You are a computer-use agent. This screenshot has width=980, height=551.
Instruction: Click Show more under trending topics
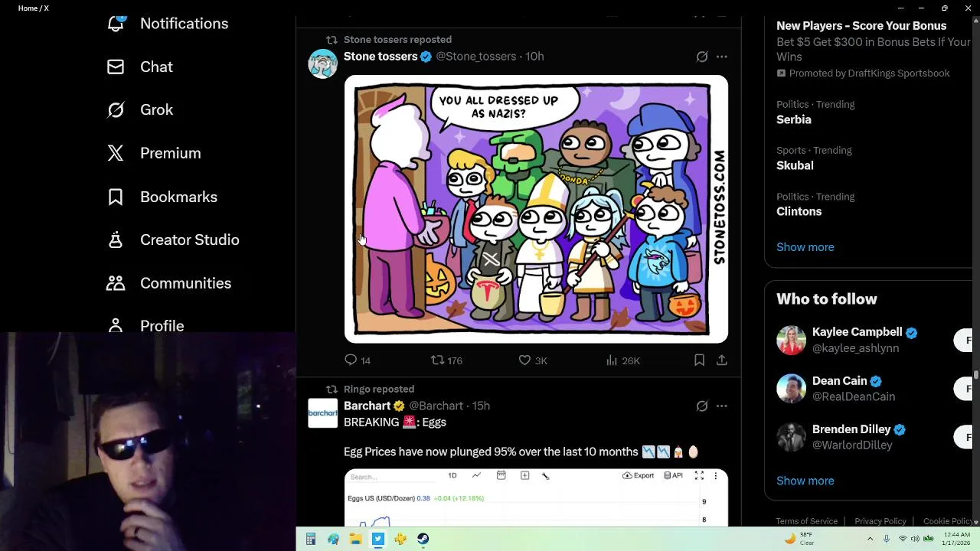coord(805,247)
